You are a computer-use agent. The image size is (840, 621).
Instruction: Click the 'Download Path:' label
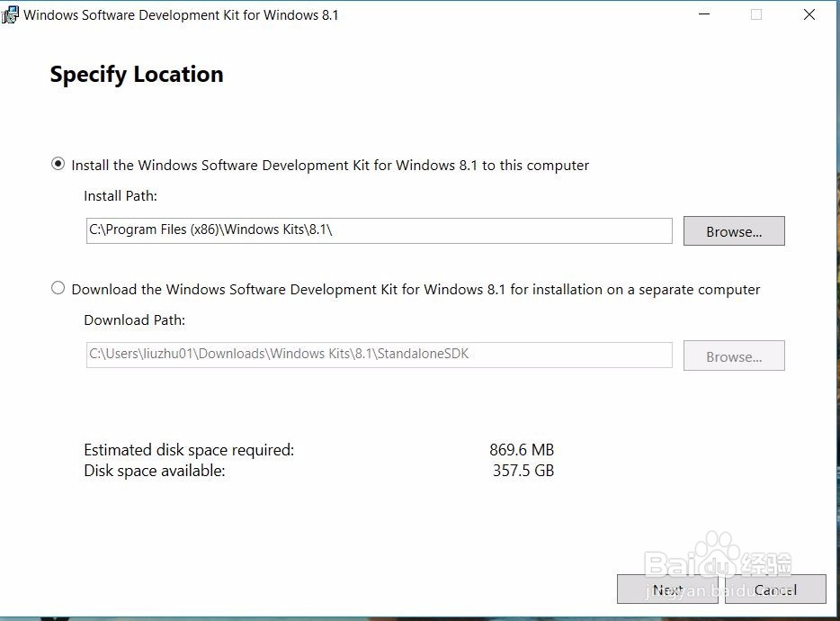135,320
